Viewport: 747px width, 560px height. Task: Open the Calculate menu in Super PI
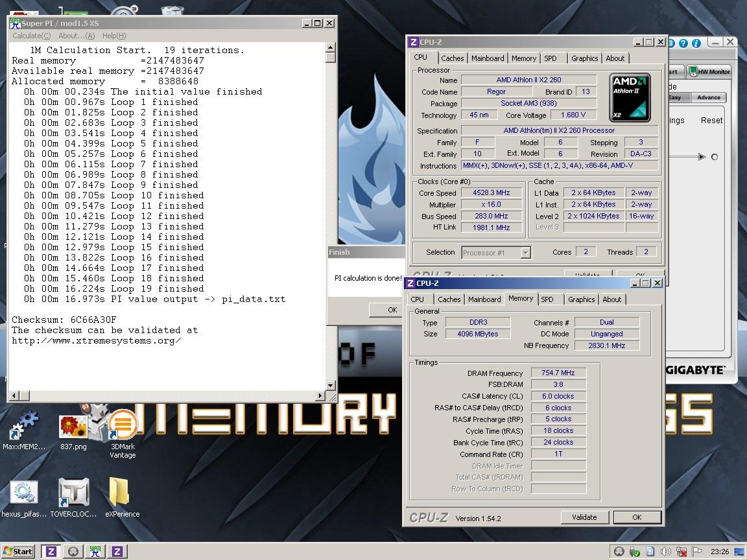pos(31,36)
